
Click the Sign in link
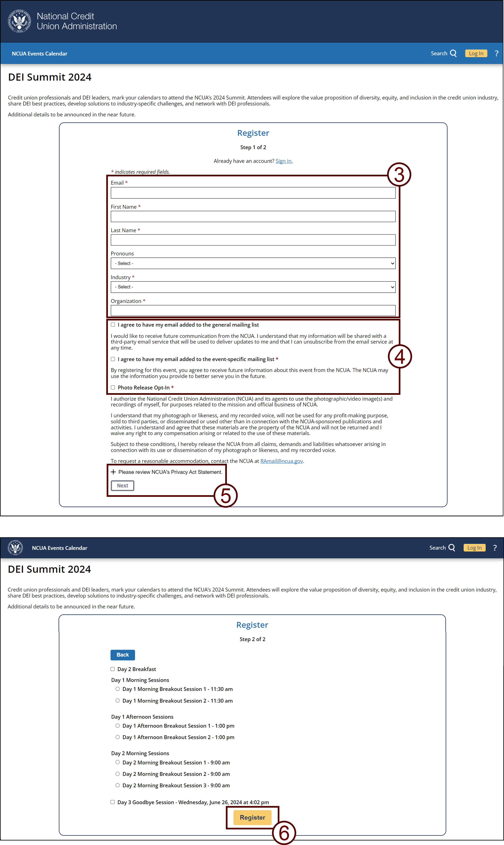pos(283,160)
